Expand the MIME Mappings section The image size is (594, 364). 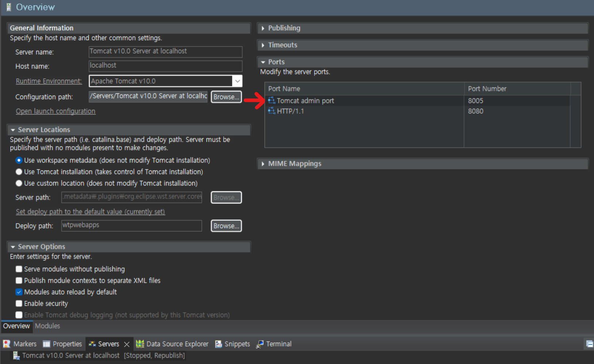pos(263,164)
